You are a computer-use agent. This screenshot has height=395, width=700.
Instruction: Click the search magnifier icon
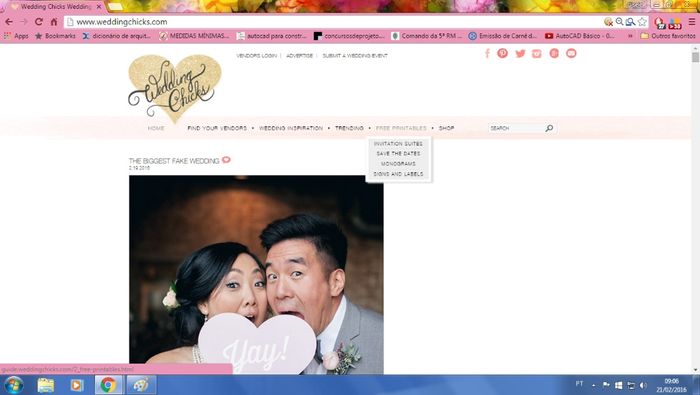[550, 128]
